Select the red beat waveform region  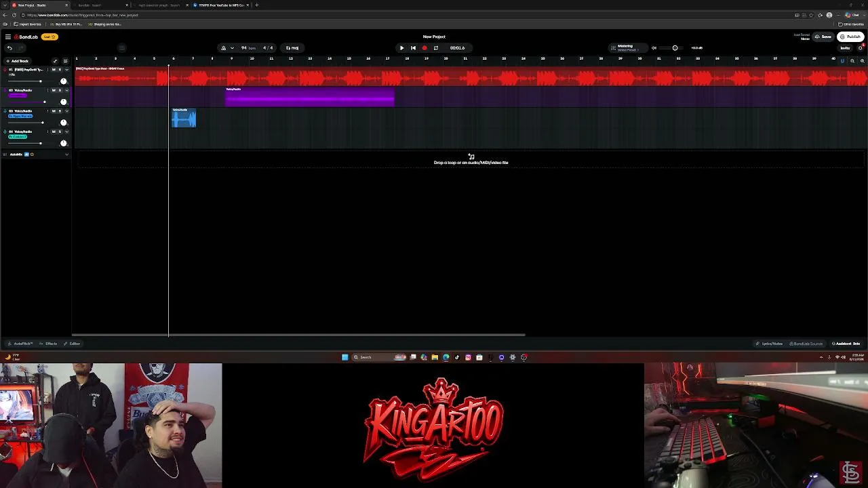[x=471, y=77]
